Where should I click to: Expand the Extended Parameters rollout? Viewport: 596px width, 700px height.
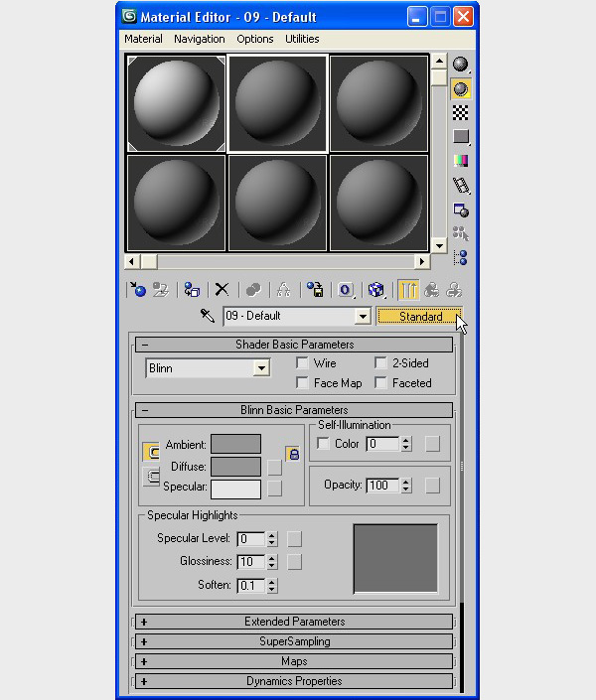tap(294, 622)
